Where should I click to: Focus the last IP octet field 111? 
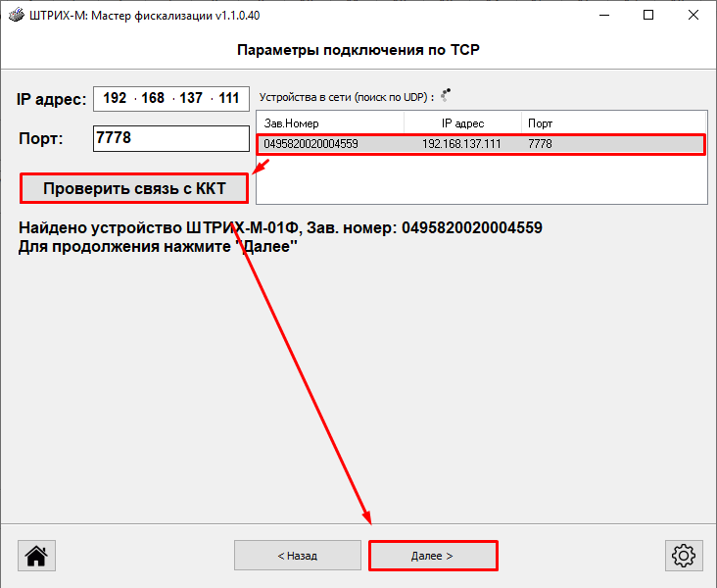click(229, 99)
